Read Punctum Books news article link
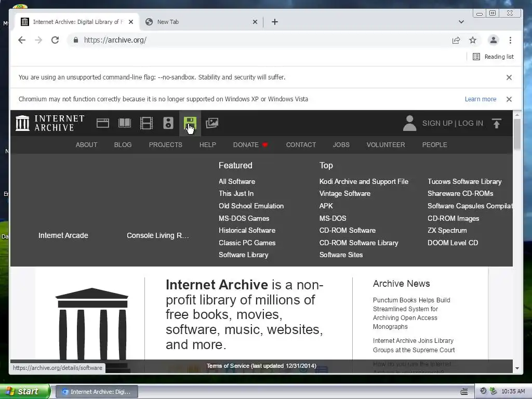532x399 pixels. tap(411, 313)
